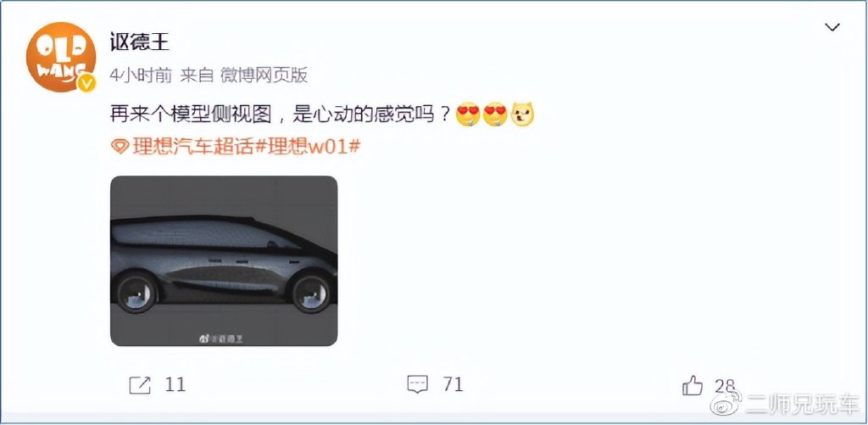
Task: Open the 讴德王 username link
Action: click(140, 42)
